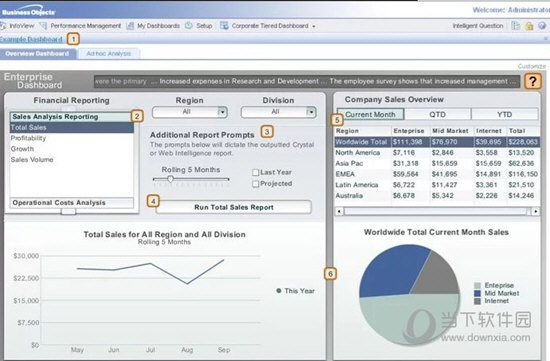Click the Mid Market legend swatch
The width and height of the screenshot is (550, 361).
[x=477, y=293]
